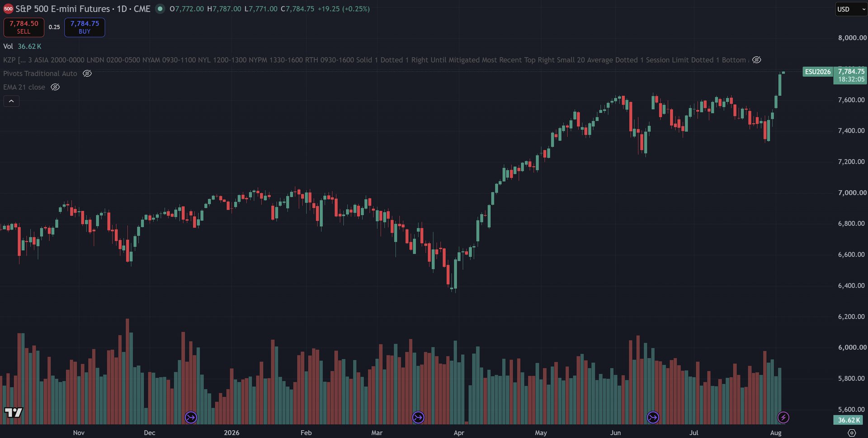Viewport: 868px width, 438px height.
Task: Collapse the indicator legend
Action: coord(11,101)
